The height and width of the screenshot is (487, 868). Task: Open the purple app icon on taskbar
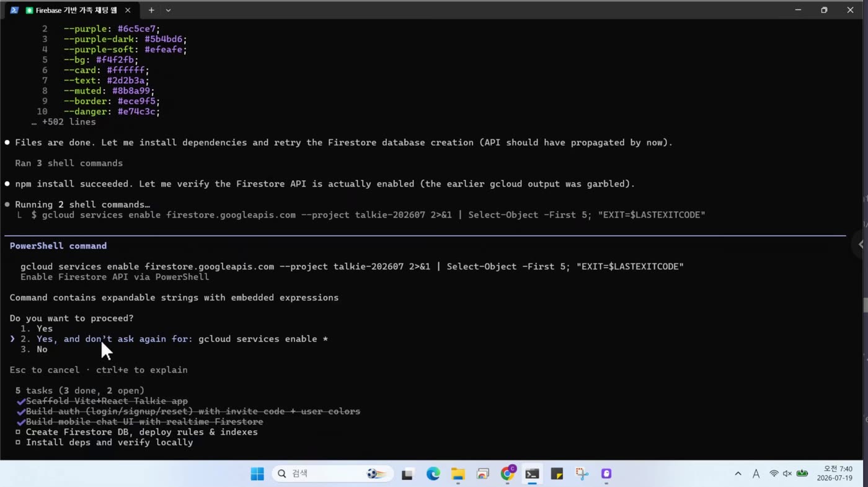click(606, 474)
